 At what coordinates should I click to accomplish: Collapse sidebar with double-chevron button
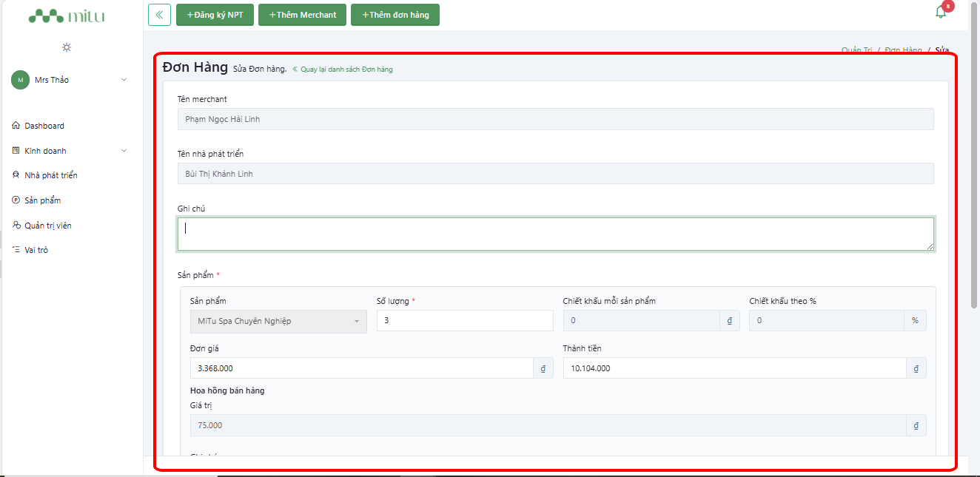click(159, 15)
